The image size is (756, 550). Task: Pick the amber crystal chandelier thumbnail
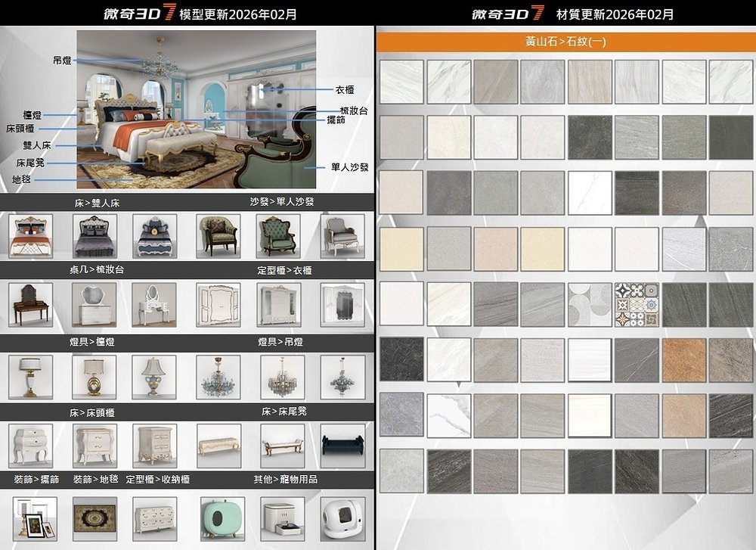coord(282,378)
